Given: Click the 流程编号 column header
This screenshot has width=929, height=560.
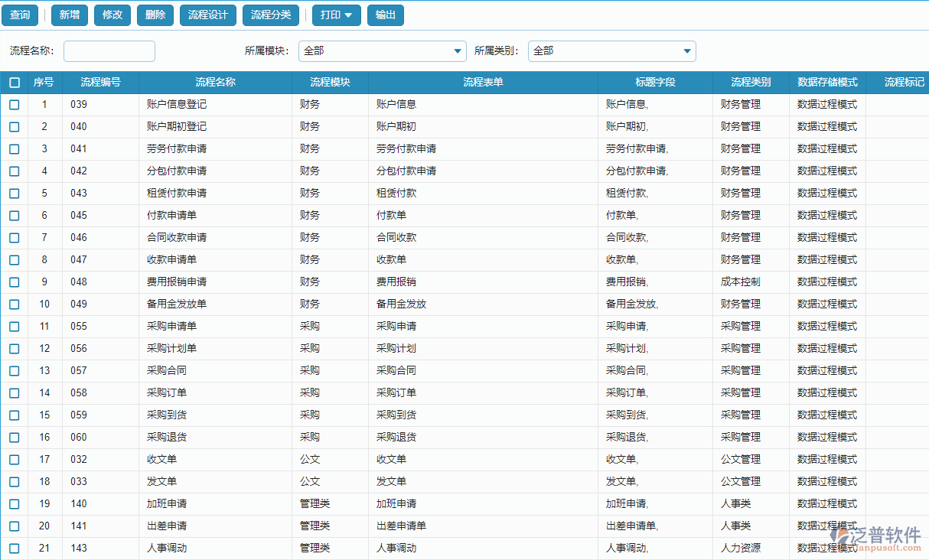Looking at the screenshot, I should click(x=99, y=82).
